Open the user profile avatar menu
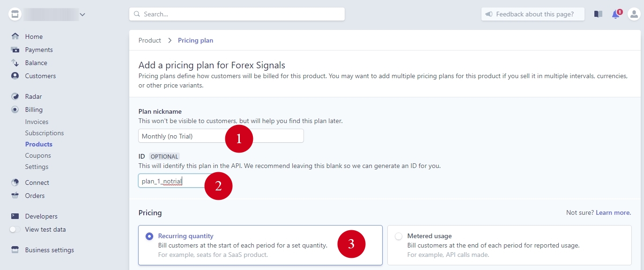 point(634,14)
